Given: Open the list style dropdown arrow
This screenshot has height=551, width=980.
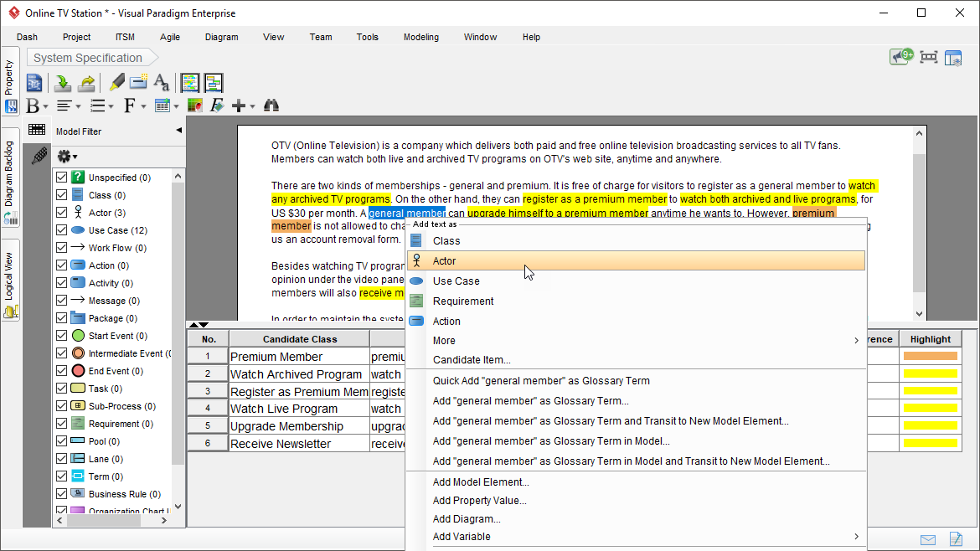Looking at the screenshot, I should (x=111, y=107).
